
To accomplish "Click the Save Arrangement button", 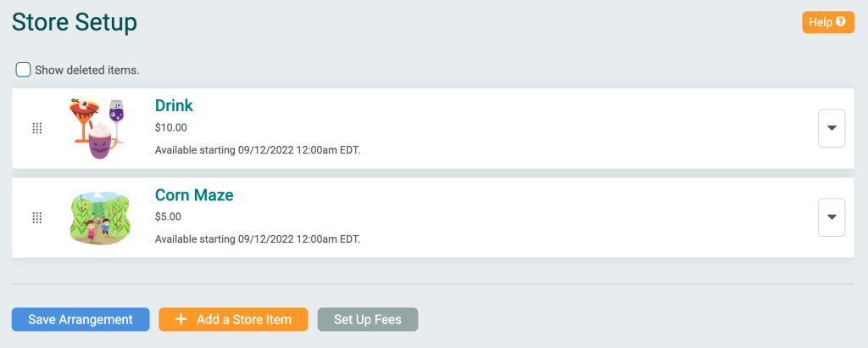I will [81, 320].
